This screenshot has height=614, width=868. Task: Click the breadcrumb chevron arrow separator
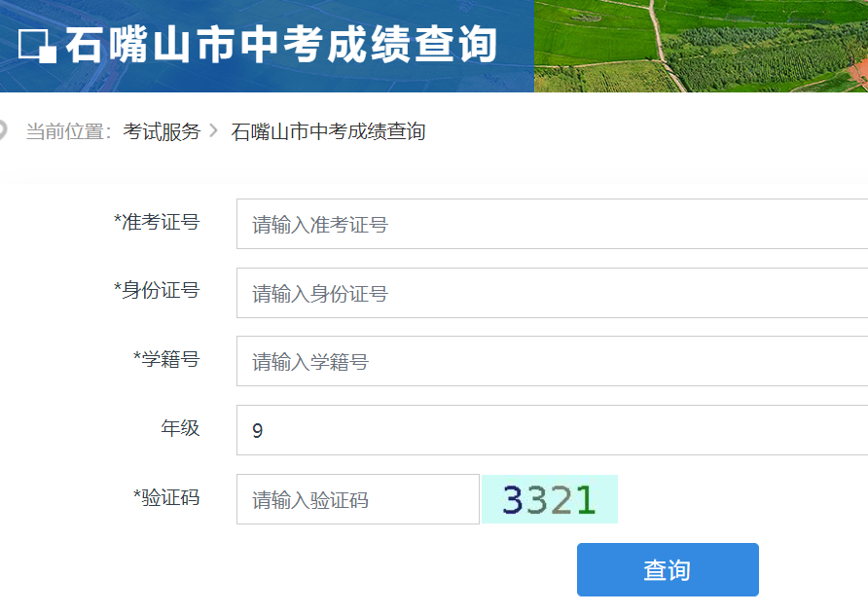[x=215, y=131]
